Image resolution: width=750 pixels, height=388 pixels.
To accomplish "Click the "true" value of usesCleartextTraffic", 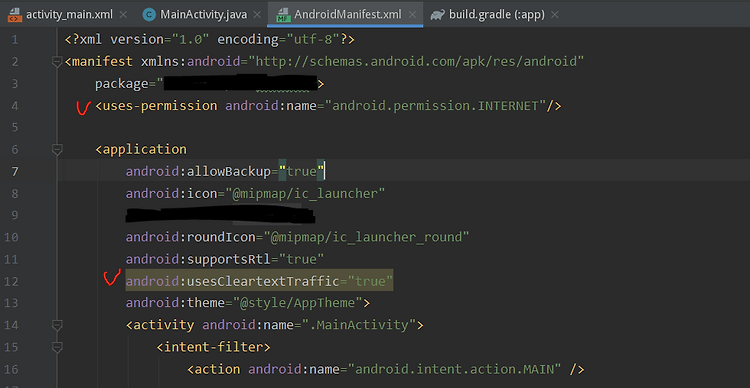I will pos(370,281).
